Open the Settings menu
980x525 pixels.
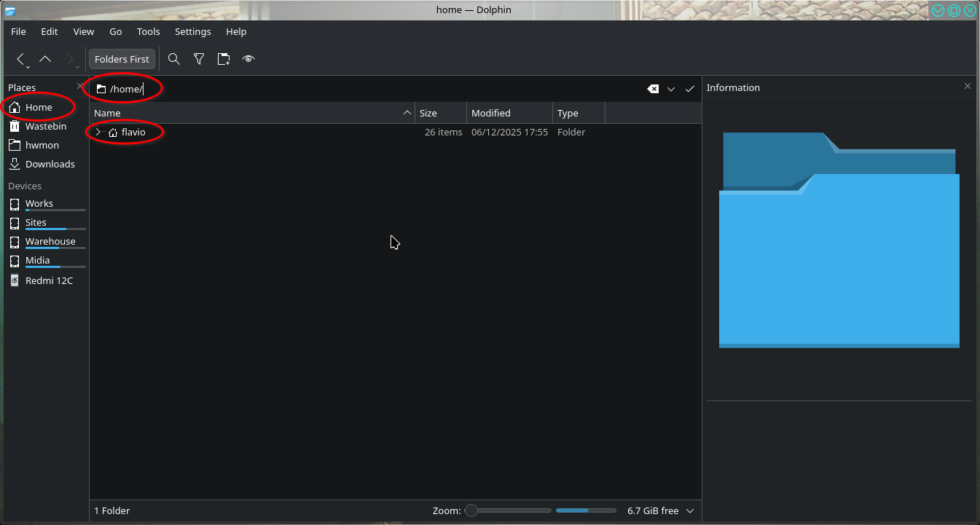(x=192, y=31)
